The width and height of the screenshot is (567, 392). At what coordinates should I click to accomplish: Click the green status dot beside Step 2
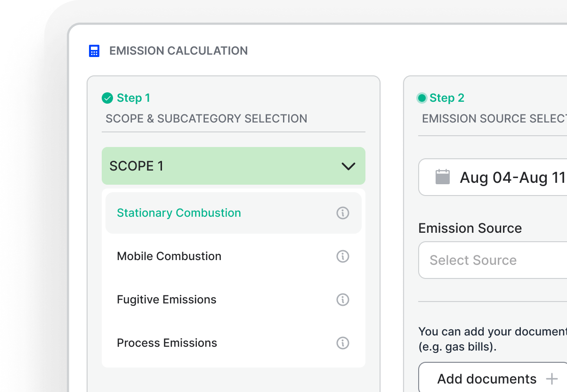pyautogui.click(x=422, y=98)
